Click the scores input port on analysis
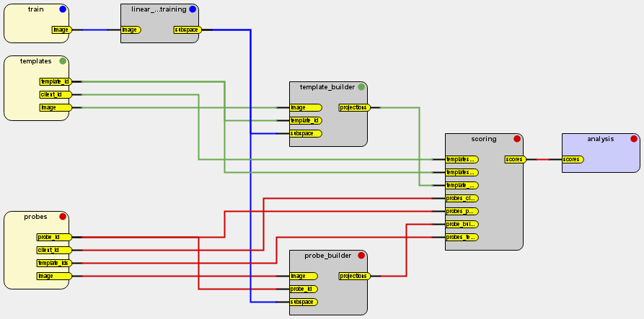 pyautogui.click(x=572, y=159)
